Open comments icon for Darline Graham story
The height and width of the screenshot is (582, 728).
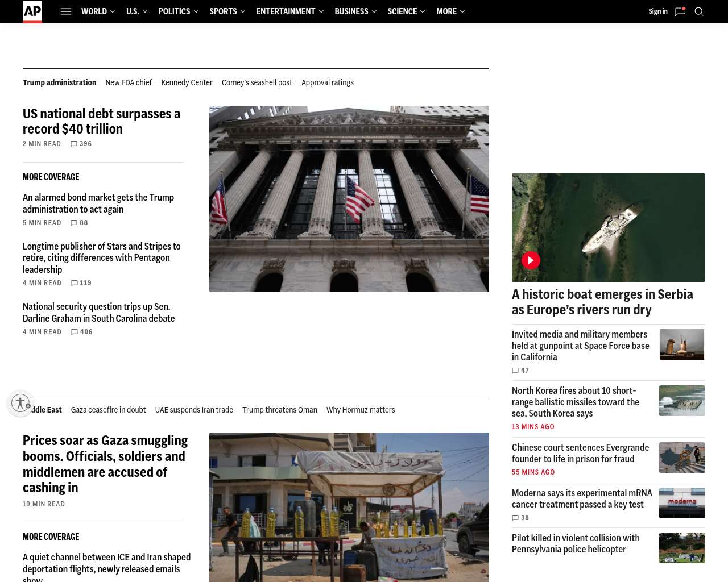[x=75, y=332]
